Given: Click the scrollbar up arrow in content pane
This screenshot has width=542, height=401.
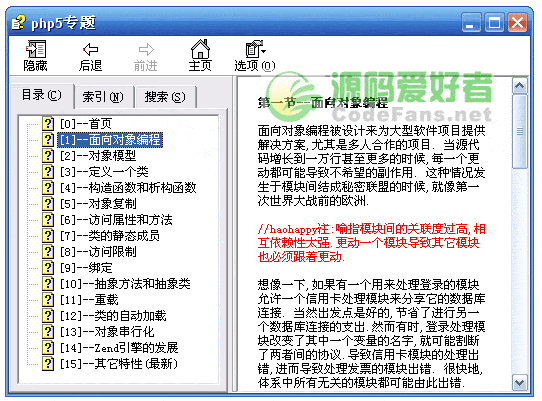Looking at the screenshot, I should (x=520, y=86).
